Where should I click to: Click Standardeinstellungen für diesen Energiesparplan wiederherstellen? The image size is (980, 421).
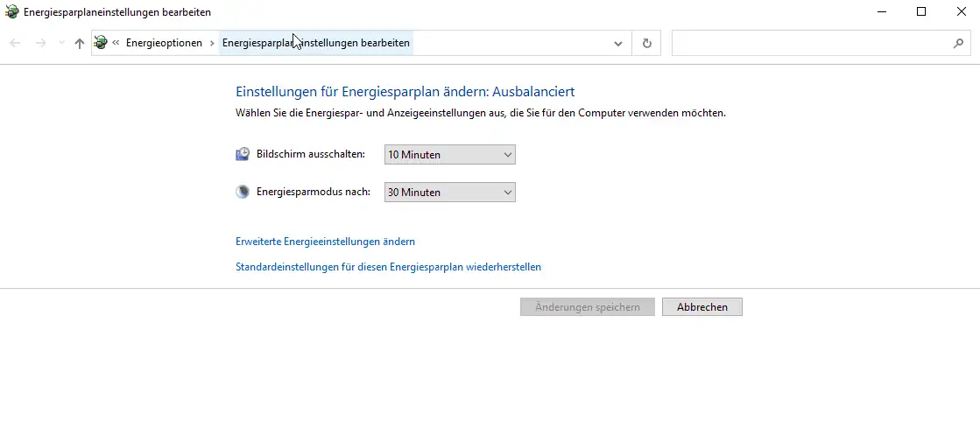[388, 267]
